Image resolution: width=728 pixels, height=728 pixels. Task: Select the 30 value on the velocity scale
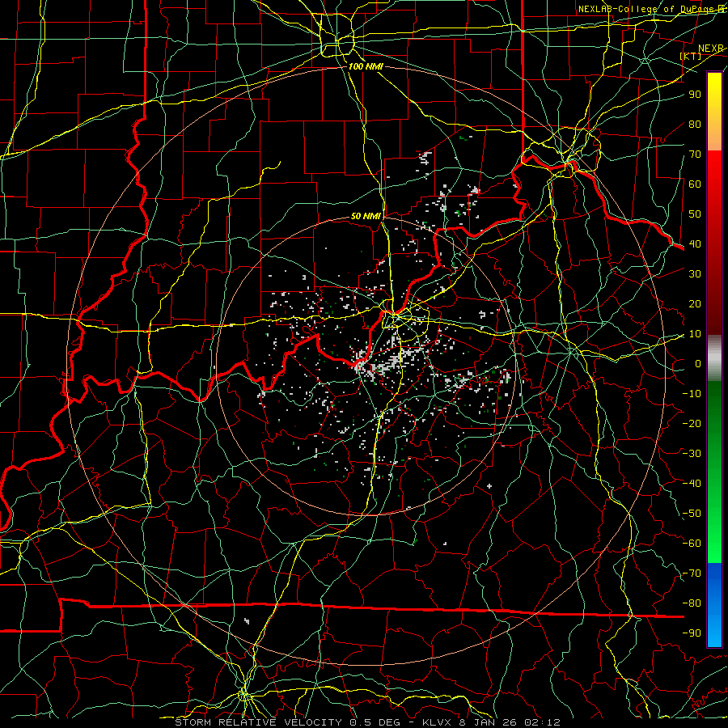[x=695, y=274]
